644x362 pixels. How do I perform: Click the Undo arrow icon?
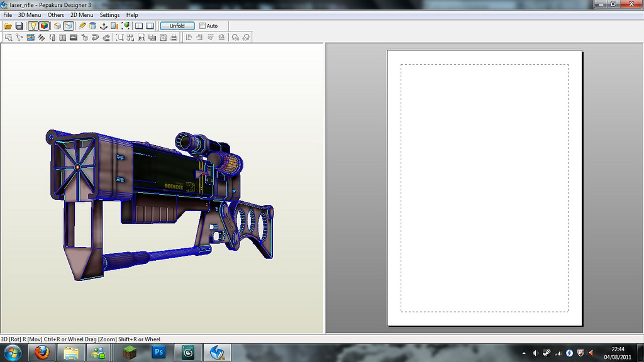[95, 37]
